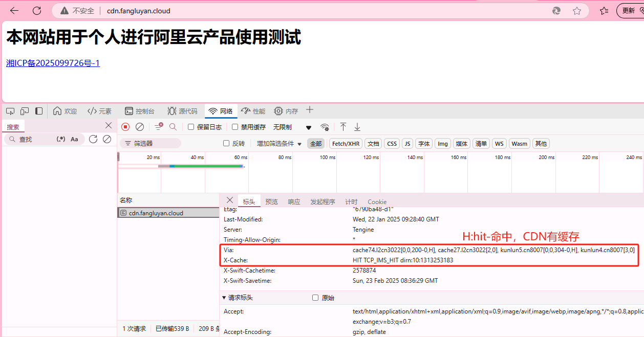The height and width of the screenshot is (337, 644).
Task: Close the request details pane (X)
Action: coord(230,200)
